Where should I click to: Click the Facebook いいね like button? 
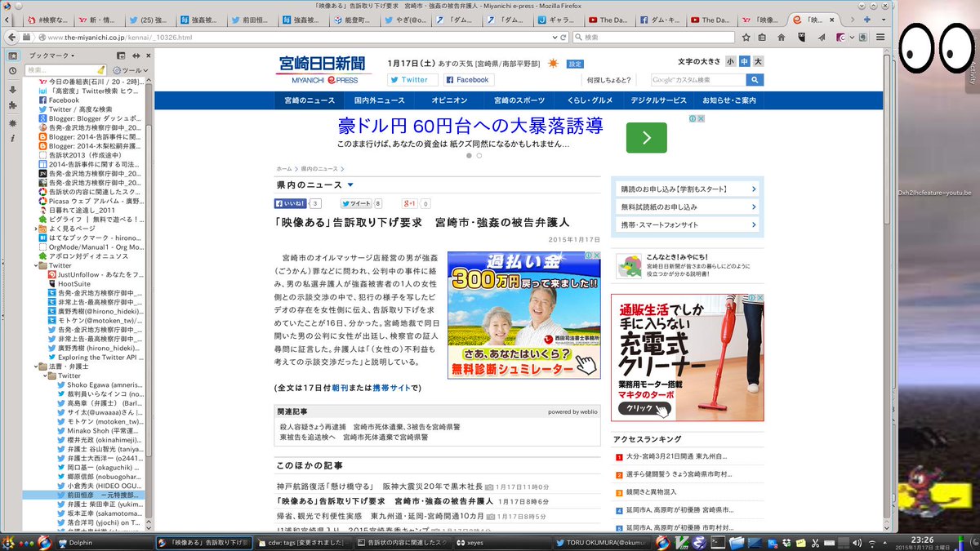tap(291, 203)
